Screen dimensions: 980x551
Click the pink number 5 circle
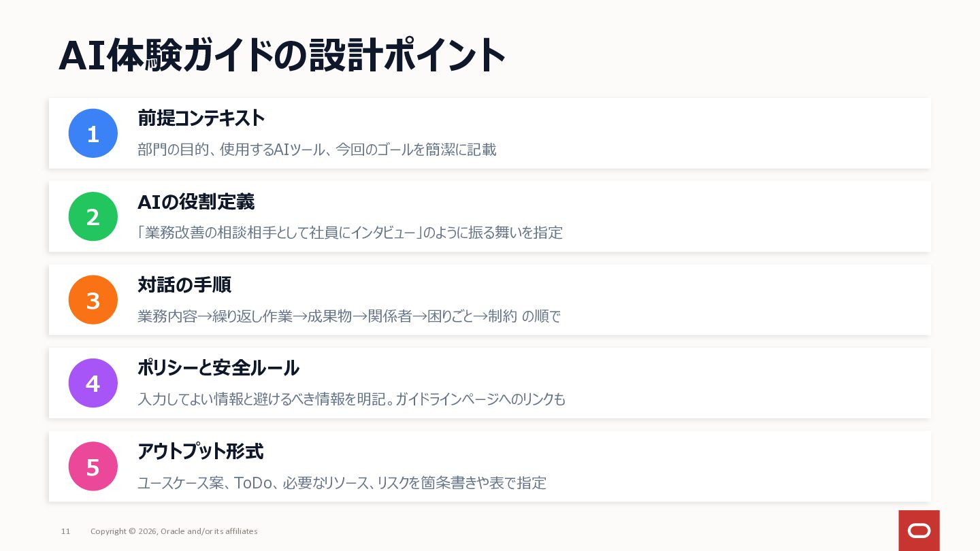93,467
